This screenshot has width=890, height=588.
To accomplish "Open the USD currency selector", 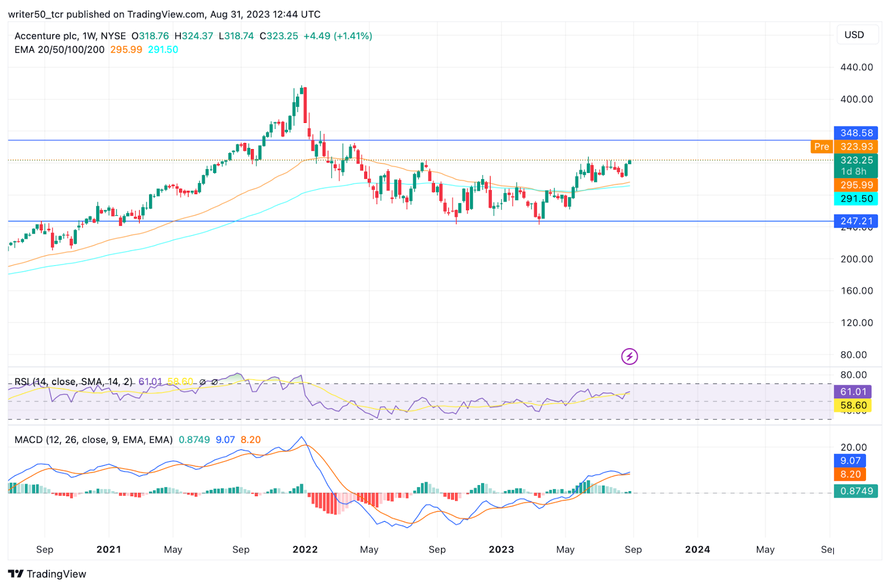I will (x=857, y=34).
